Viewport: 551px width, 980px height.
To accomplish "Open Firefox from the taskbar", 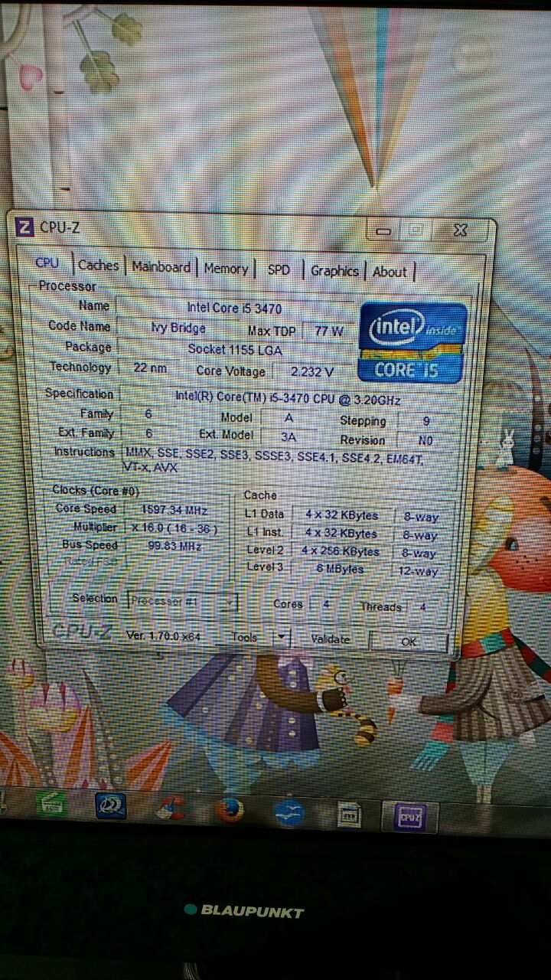I will point(228,808).
